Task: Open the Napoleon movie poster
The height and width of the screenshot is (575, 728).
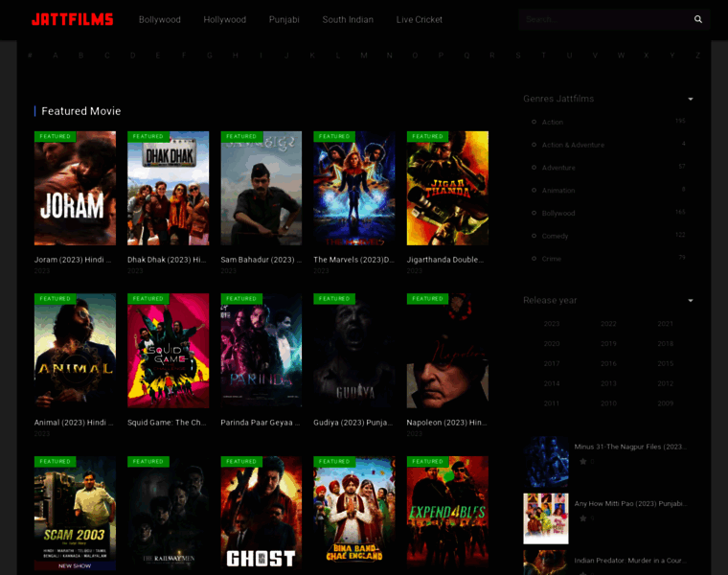Action: (447, 351)
